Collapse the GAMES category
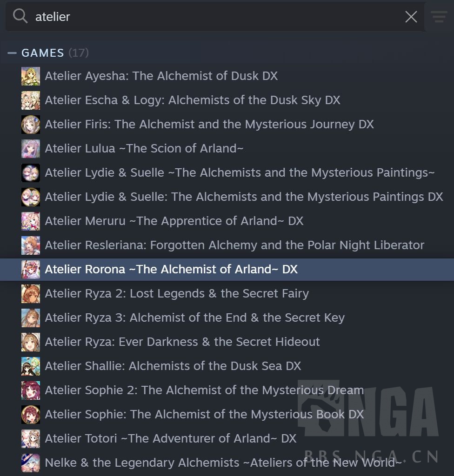The height and width of the screenshot is (476, 454). pos(12,53)
